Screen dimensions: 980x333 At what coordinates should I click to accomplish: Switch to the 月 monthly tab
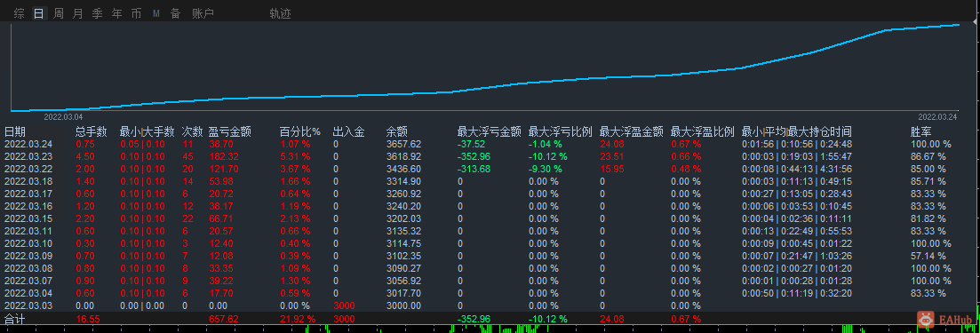point(77,13)
